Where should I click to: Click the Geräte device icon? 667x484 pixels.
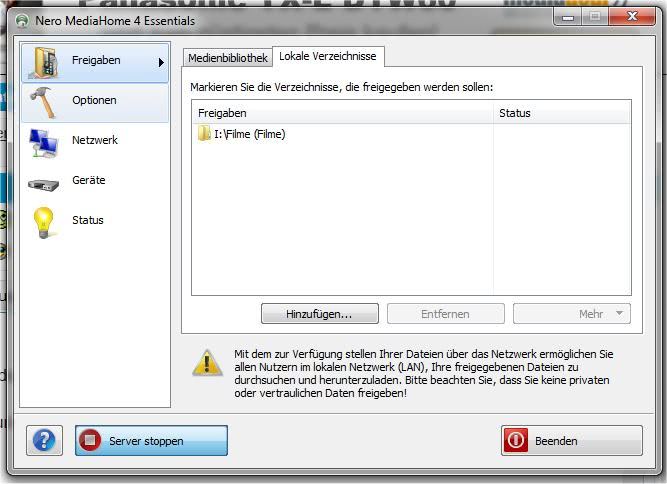point(45,182)
